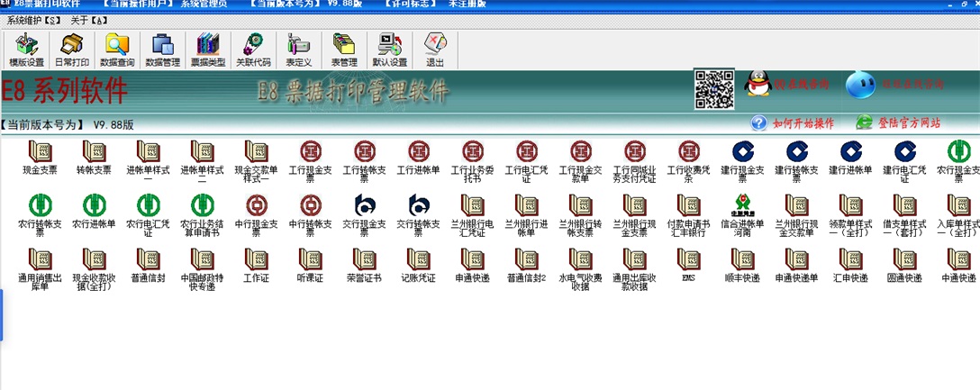Click the QQ在线咨询 penguin icon
This screenshot has height=390, width=980.
click(x=758, y=85)
